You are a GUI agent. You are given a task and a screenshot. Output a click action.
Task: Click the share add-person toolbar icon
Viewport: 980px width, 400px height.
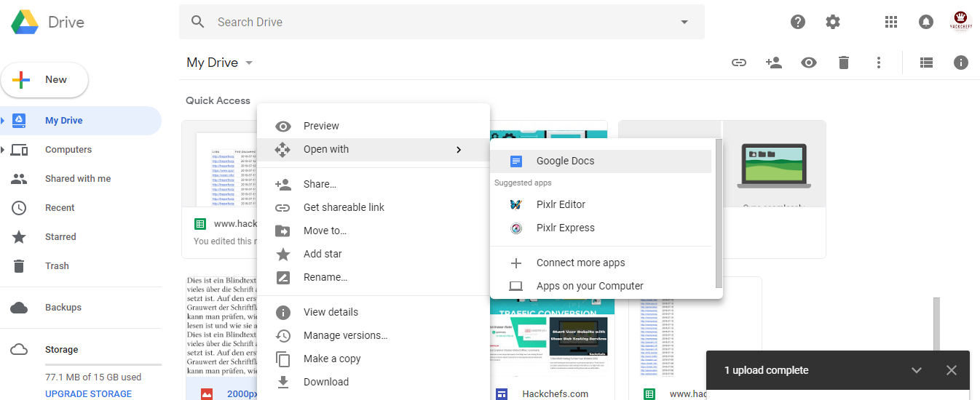coord(774,63)
